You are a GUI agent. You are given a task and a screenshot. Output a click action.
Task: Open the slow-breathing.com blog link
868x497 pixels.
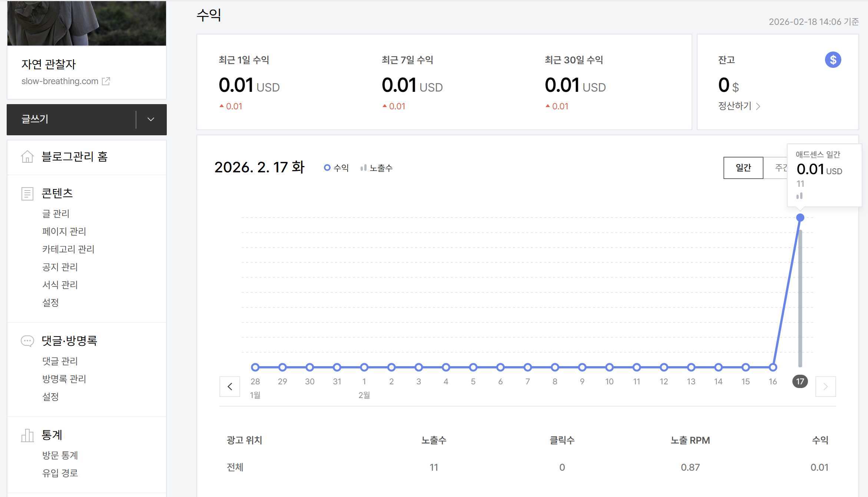tap(60, 81)
